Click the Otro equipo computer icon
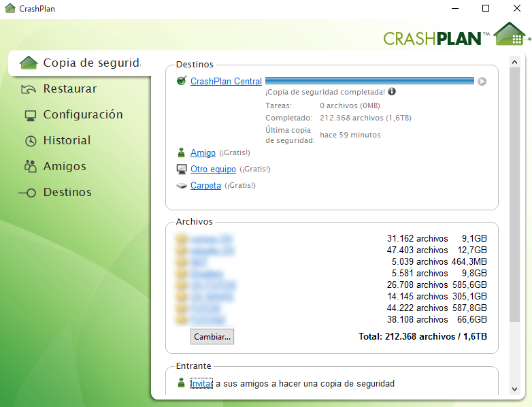The height and width of the screenshot is (407, 532). click(182, 169)
